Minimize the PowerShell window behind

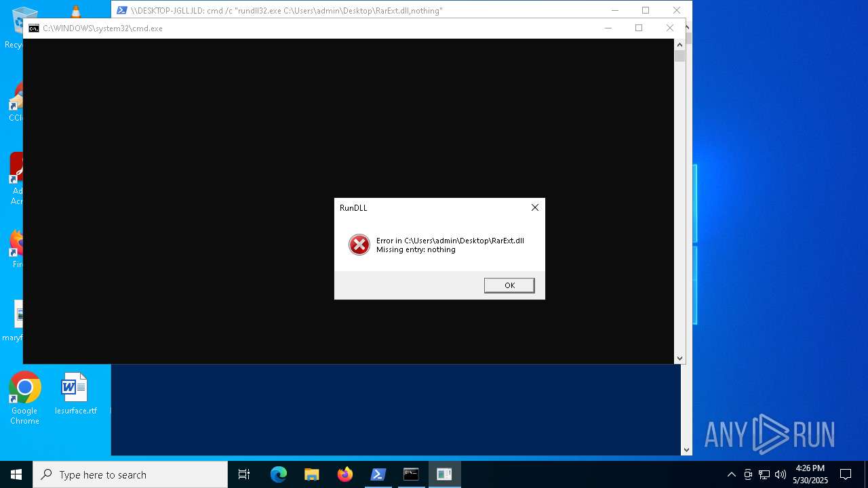pos(615,10)
